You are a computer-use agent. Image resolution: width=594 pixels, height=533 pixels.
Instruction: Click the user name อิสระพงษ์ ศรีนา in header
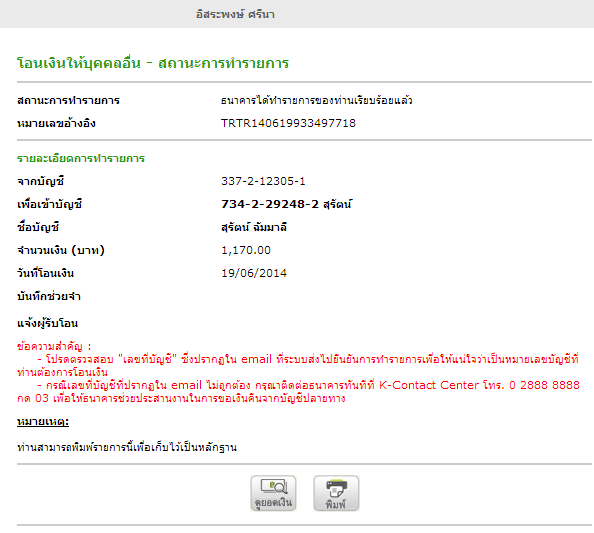click(235, 14)
